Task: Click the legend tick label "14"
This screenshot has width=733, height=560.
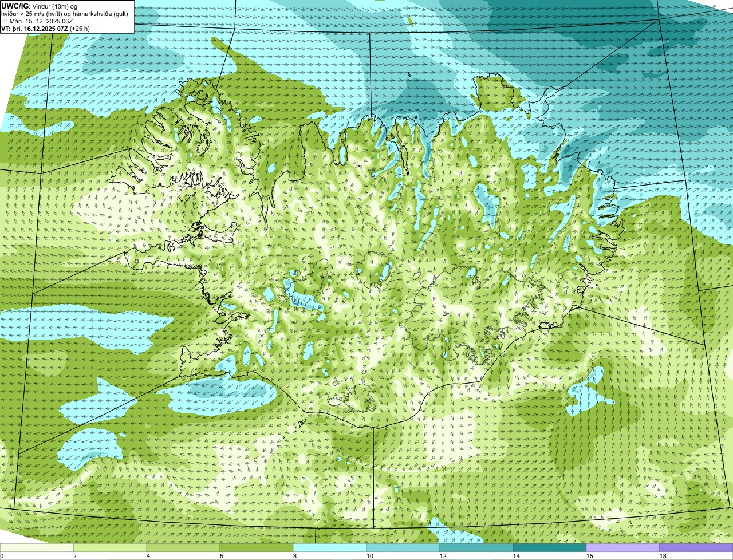Action: [x=517, y=556]
